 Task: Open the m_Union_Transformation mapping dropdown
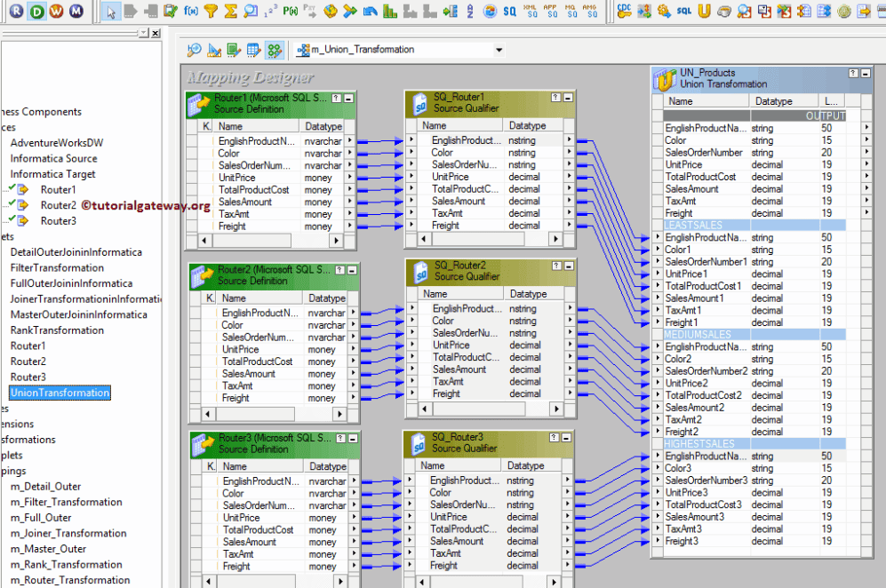[x=499, y=50]
